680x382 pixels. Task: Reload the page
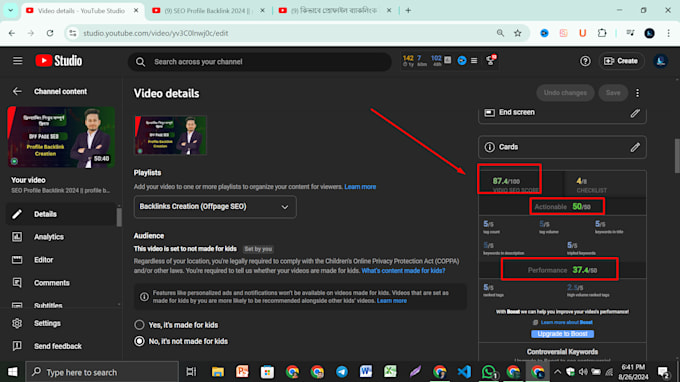(50, 33)
